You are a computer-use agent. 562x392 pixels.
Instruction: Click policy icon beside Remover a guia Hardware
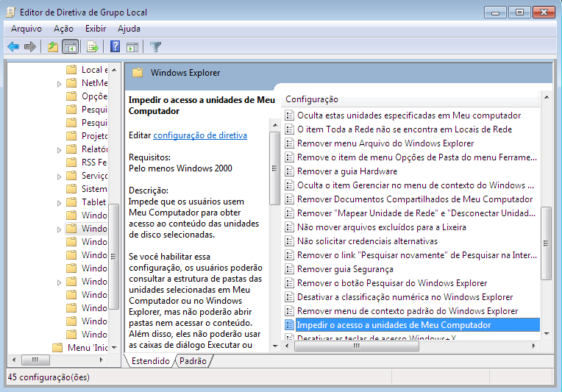(x=289, y=171)
